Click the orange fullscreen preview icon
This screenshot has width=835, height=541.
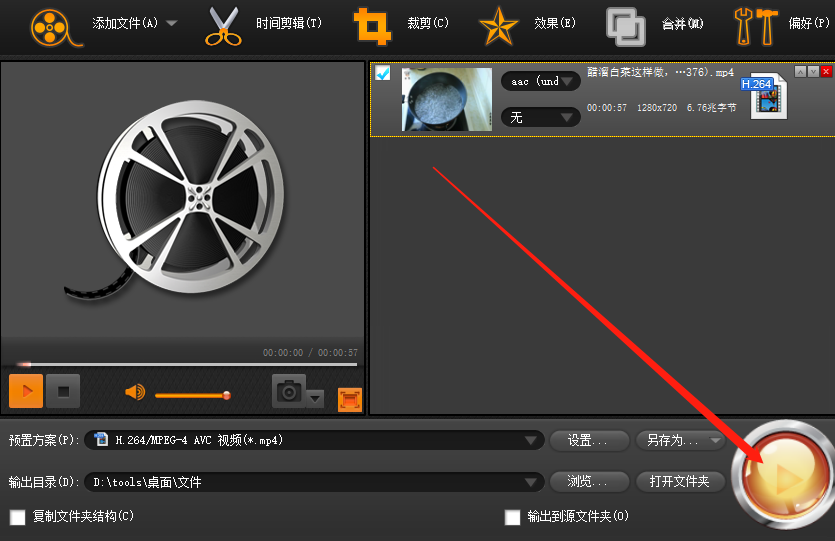point(350,400)
